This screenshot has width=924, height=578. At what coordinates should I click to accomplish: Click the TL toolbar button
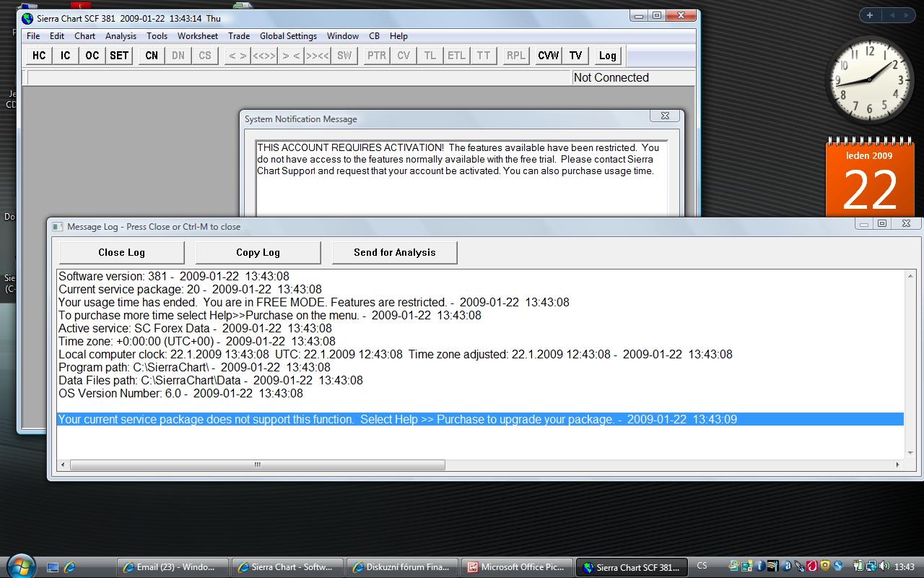430,56
